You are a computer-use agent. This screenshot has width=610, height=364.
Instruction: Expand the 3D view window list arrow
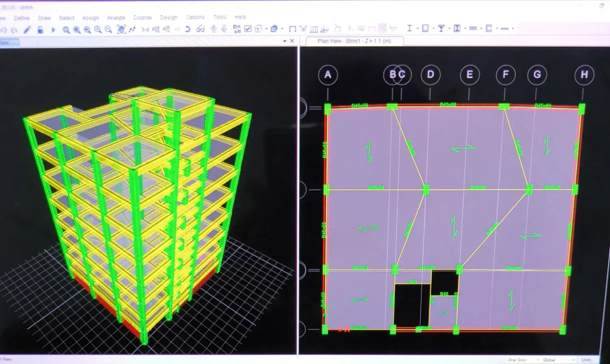(x=285, y=41)
